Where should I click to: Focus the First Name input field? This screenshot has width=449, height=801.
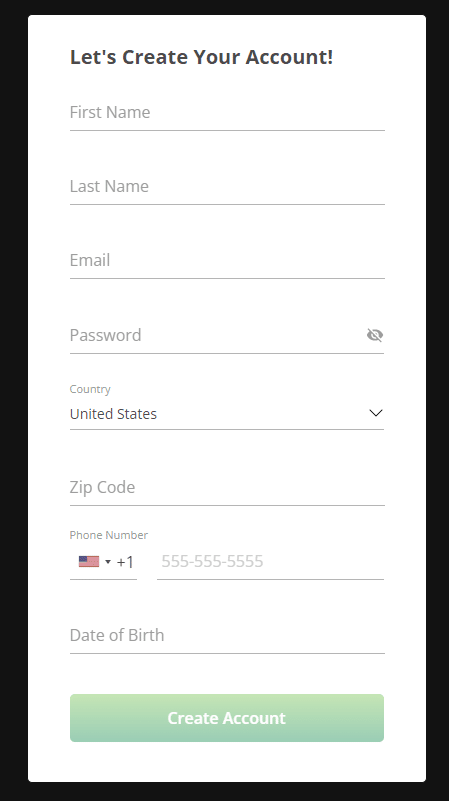coord(227,113)
